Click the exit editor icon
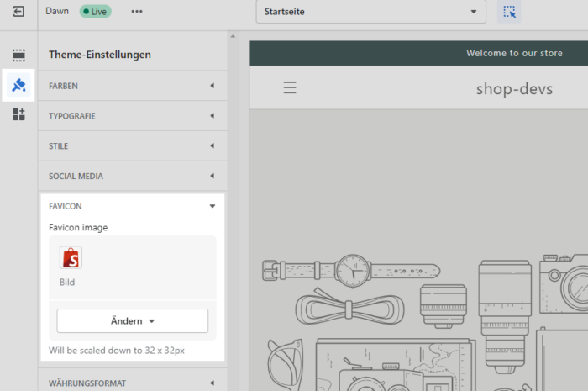 point(18,12)
